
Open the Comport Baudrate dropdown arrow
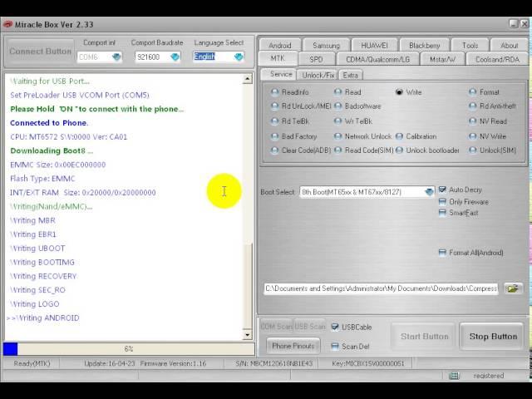pos(175,57)
